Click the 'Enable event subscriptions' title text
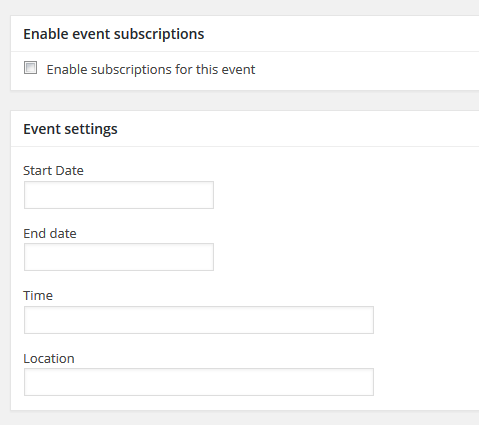Screen dimensions: 479x425 tap(114, 34)
